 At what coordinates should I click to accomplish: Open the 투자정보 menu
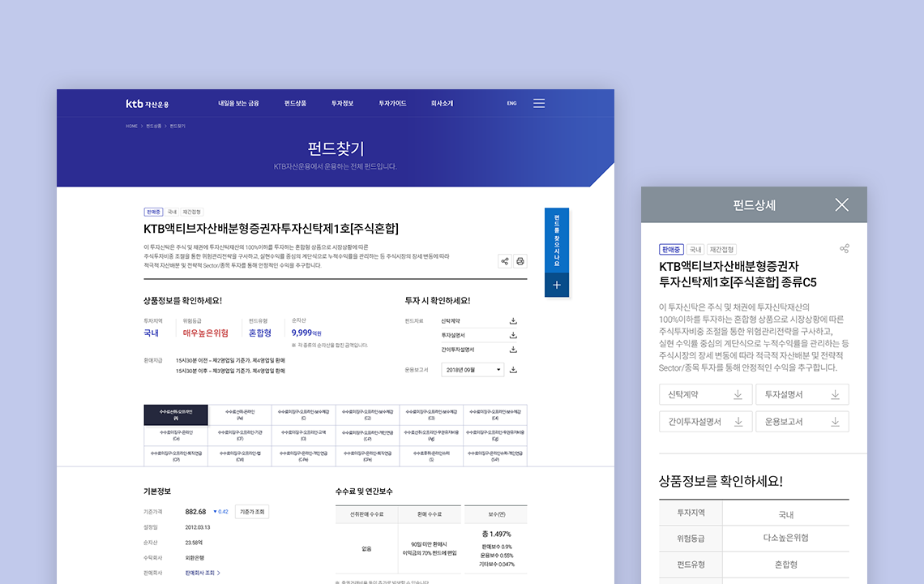(x=342, y=103)
